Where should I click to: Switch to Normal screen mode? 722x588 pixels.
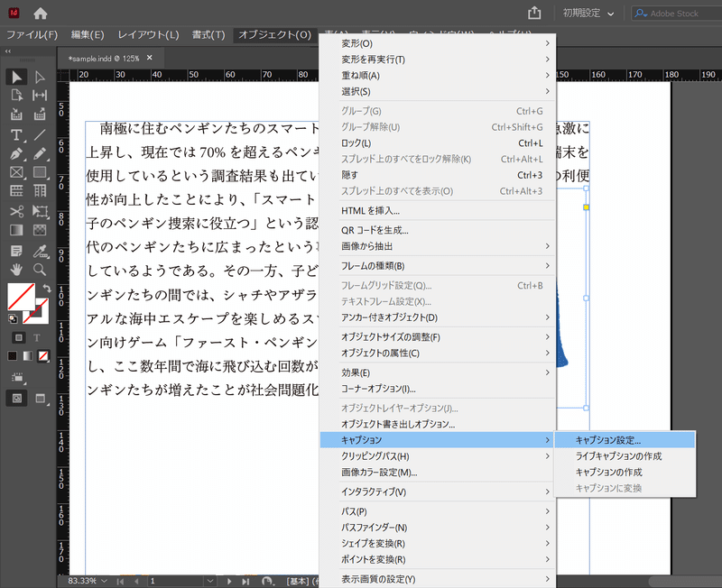(17, 399)
